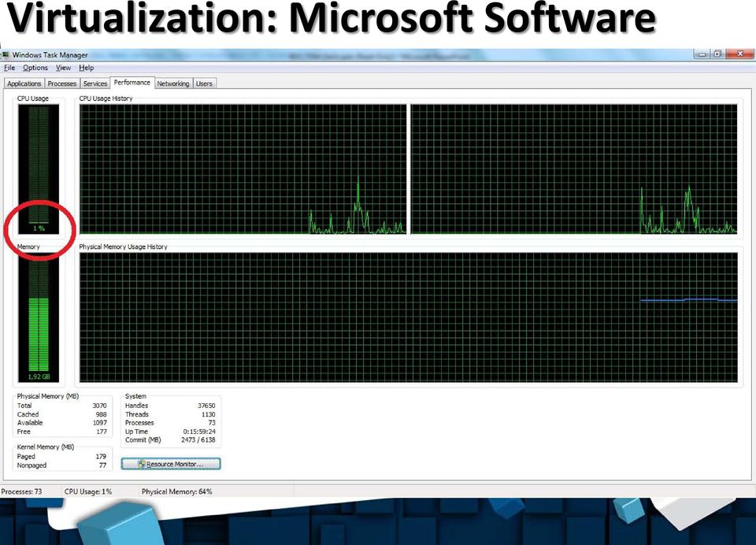Image resolution: width=756 pixels, height=545 pixels.
Task: Select the Total physical memory value 3070
Action: (99, 406)
